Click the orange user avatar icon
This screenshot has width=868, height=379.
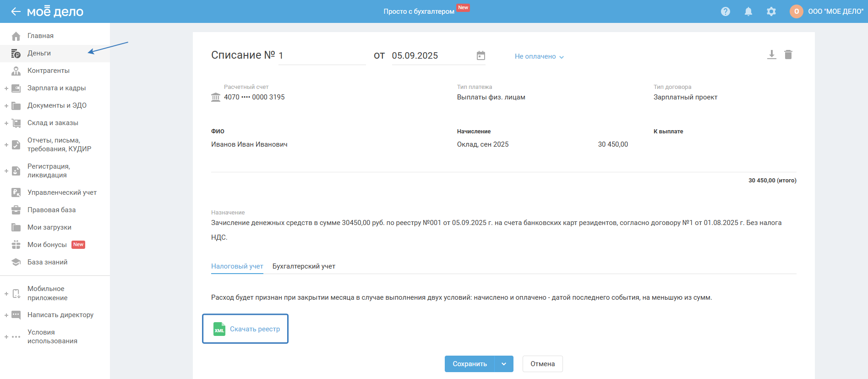pos(797,11)
